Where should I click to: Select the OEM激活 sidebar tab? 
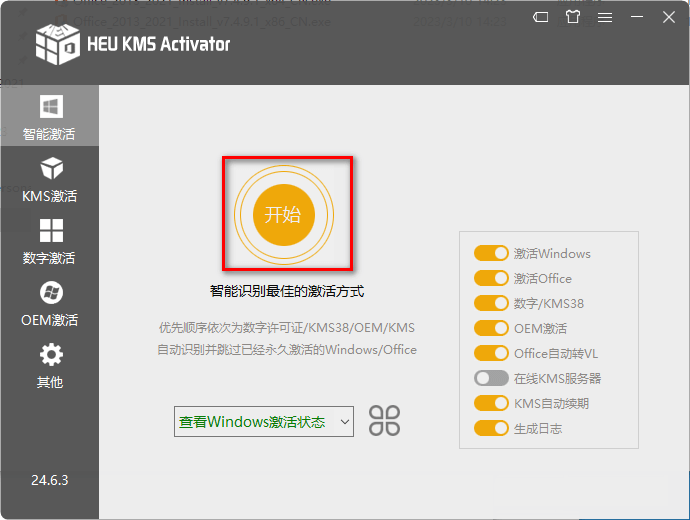tap(50, 304)
